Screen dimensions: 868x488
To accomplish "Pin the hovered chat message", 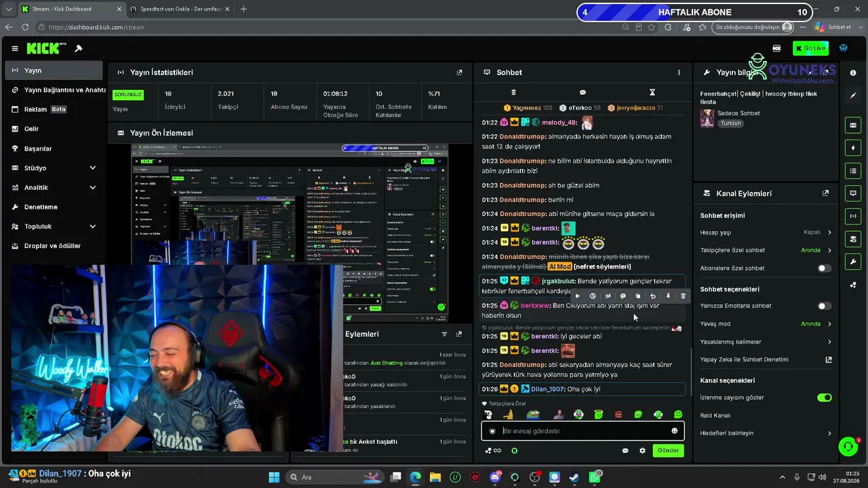I will [x=668, y=296].
